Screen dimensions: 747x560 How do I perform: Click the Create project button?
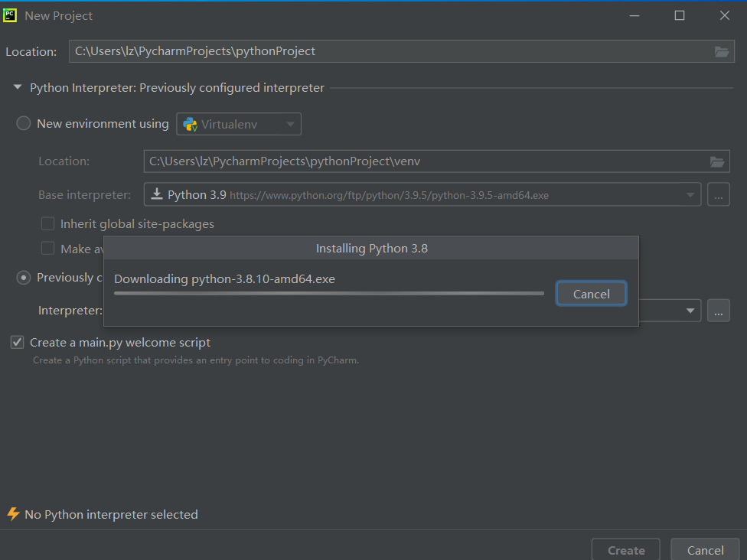626,550
